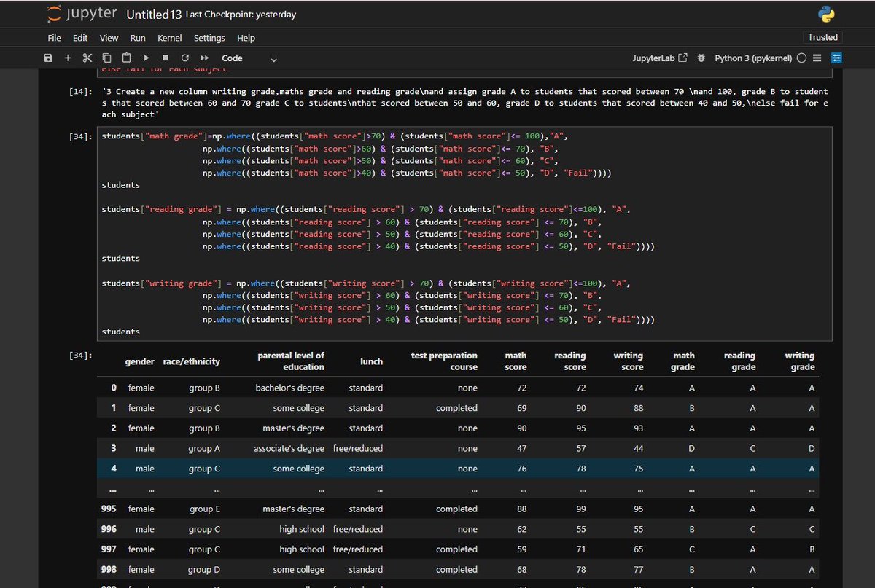
Task: Click writing score 44 in row 3
Action: (638, 449)
